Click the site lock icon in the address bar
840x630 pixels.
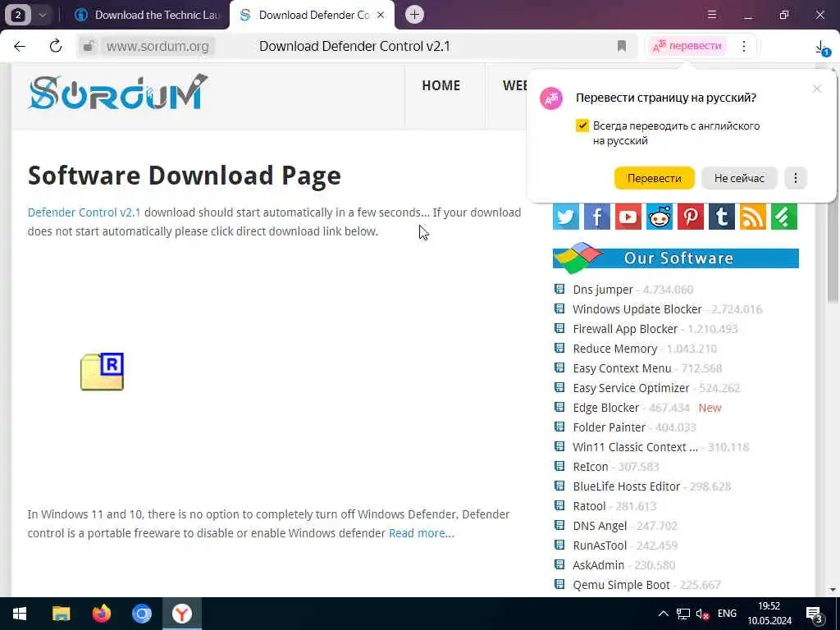click(89, 46)
